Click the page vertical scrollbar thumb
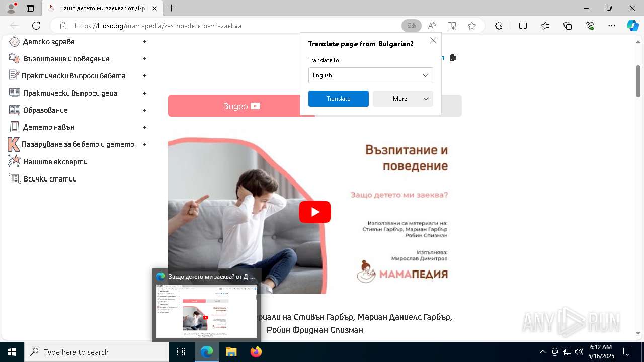 point(638,80)
